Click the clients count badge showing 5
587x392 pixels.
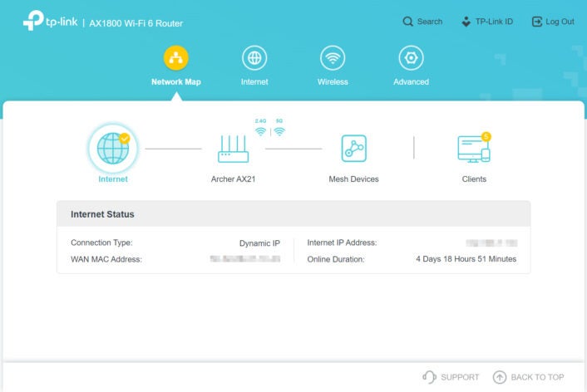pyautogui.click(x=486, y=136)
